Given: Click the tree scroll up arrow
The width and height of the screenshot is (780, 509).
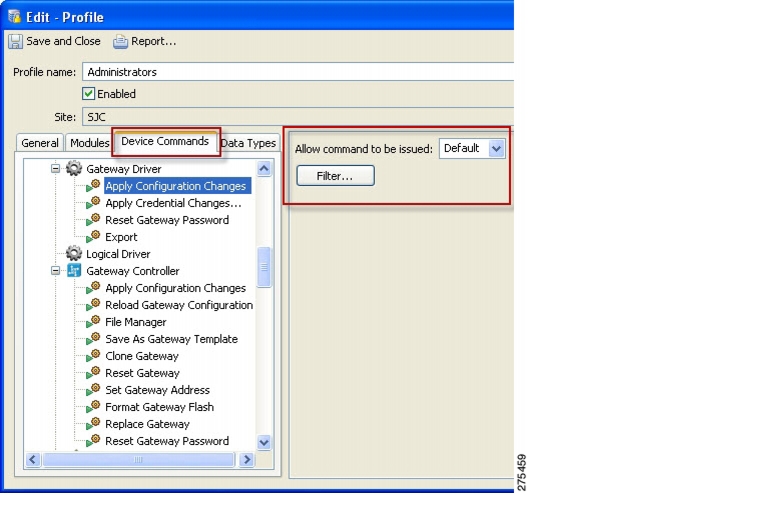Looking at the screenshot, I should pyautogui.click(x=264, y=169).
